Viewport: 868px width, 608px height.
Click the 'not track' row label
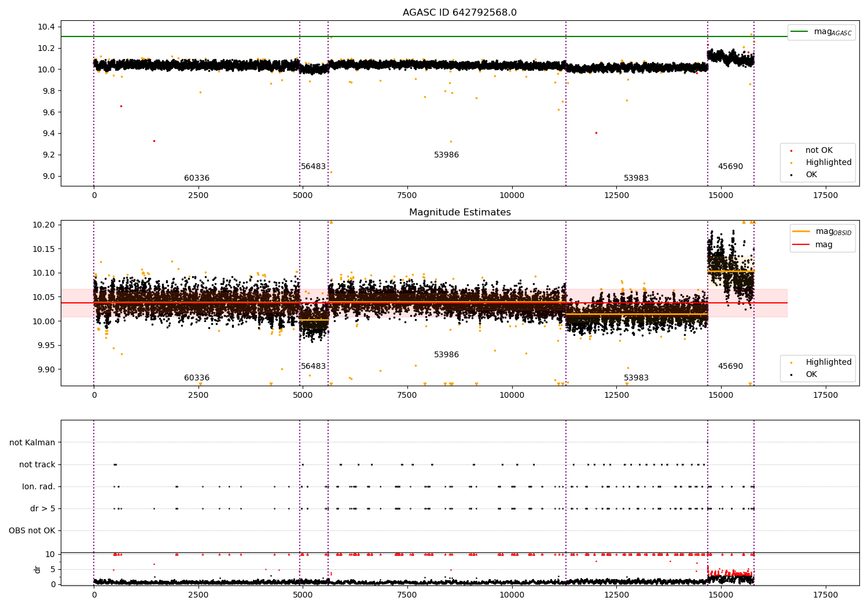pyautogui.click(x=37, y=465)
